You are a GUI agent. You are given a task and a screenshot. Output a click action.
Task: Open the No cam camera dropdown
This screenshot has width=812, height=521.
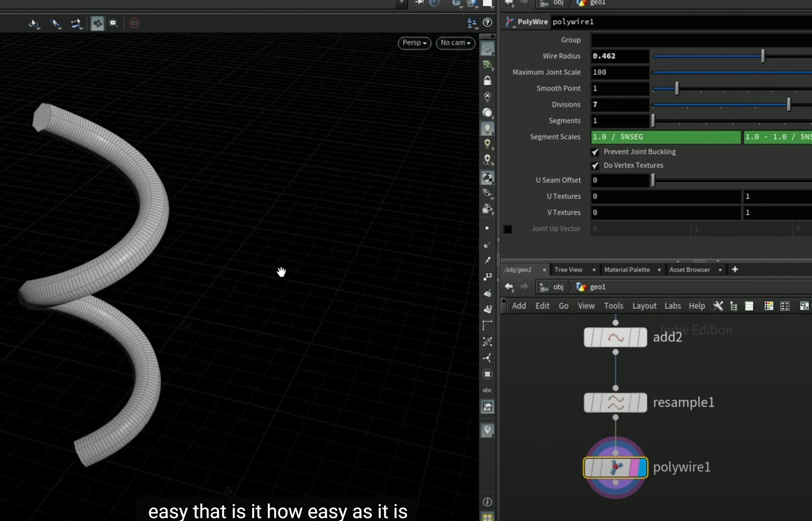[455, 43]
